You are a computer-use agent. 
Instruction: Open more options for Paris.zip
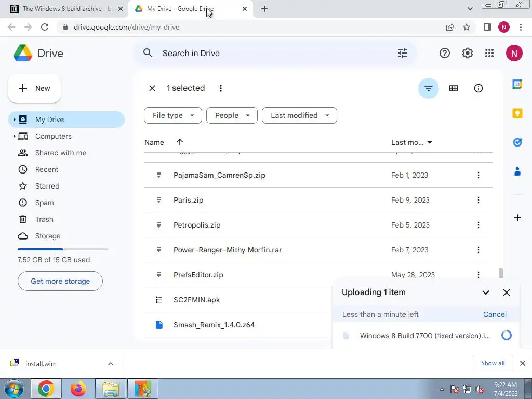pos(478,200)
